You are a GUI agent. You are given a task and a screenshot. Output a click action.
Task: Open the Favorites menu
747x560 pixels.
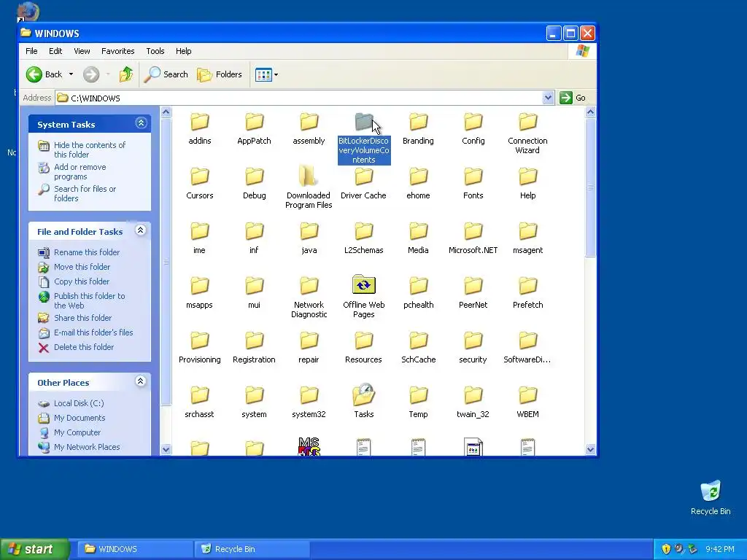tap(117, 51)
